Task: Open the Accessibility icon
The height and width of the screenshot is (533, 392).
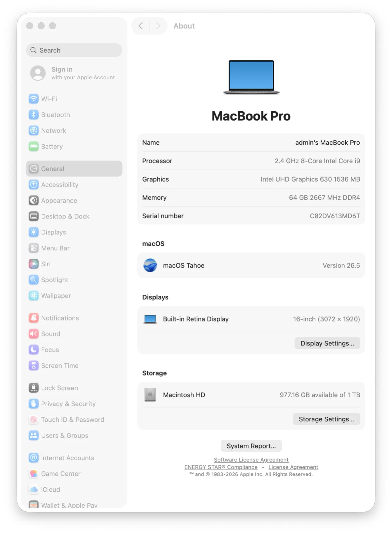Action: 34,185
